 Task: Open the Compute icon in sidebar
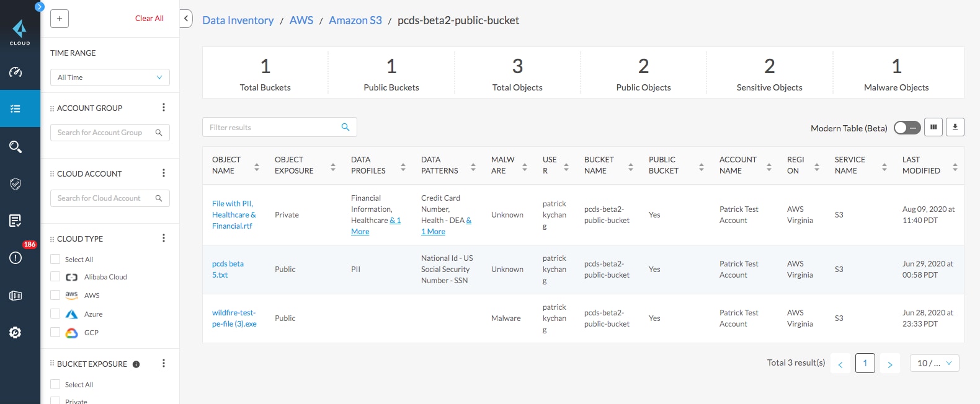[16, 296]
